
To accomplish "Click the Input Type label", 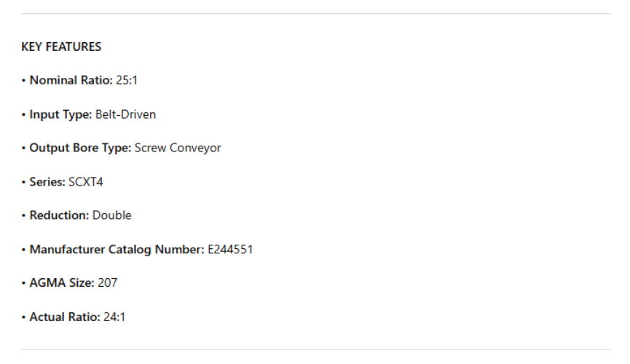I will pyautogui.click(x=60, y=114).
